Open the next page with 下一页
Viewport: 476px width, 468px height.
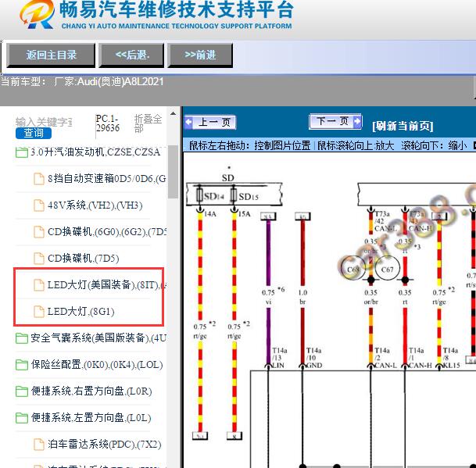point(335,121)
